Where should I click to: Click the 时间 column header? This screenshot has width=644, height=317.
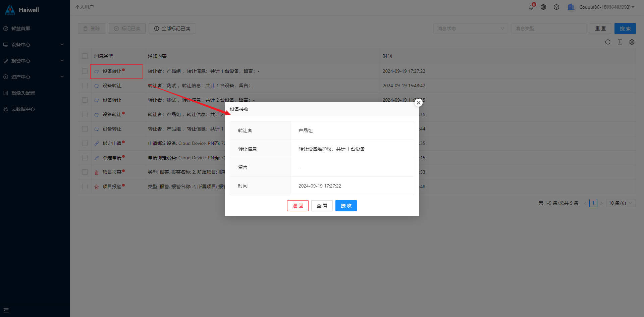(x=387, y=56)
